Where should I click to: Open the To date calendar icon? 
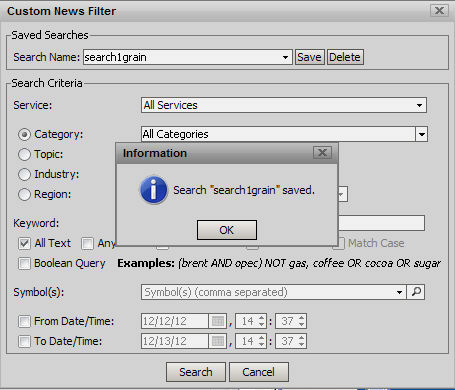click(x=218, y=341)
